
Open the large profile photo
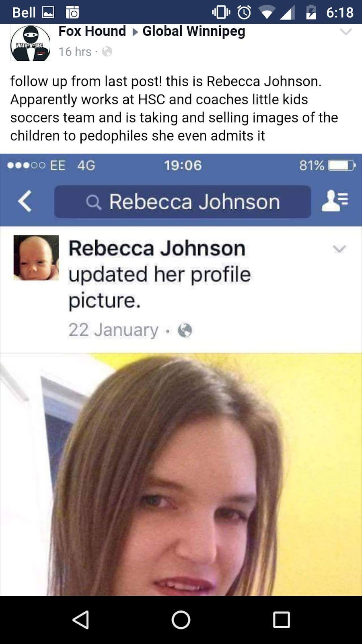tap(181, 474)
